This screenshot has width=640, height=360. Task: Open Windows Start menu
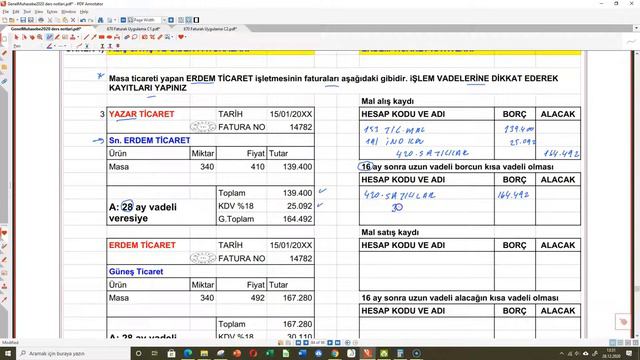pyautogui.click(x=8, y=353)
